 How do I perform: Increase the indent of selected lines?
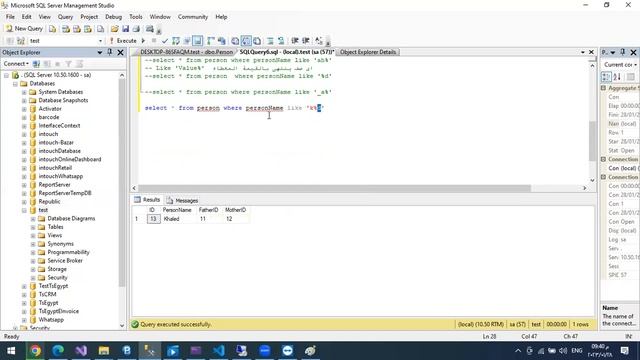[x=305, y=41]
